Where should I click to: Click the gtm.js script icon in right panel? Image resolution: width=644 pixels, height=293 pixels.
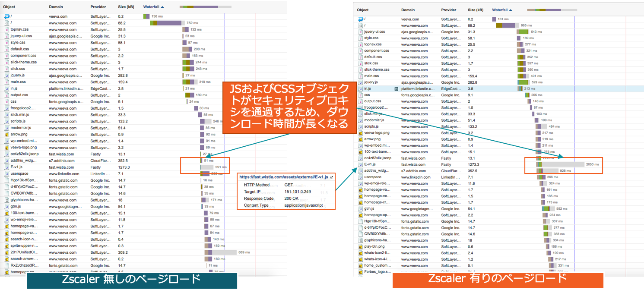[360, 209]
